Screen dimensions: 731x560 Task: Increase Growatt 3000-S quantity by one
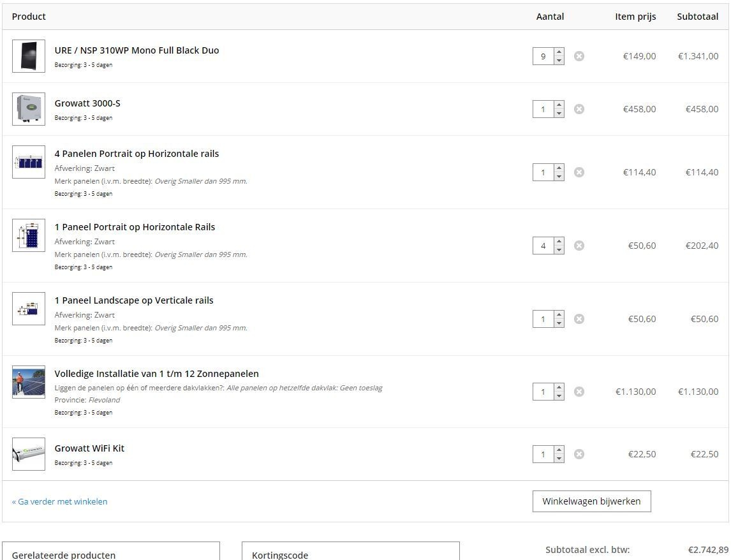coord(559,105)
